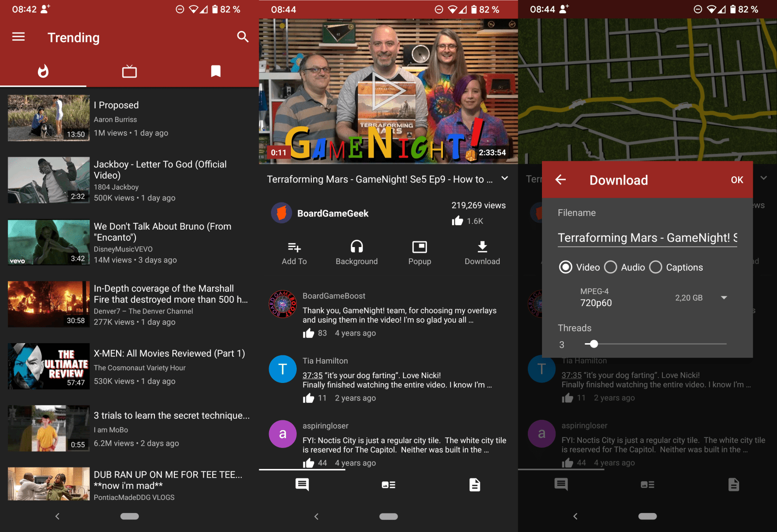Switch to the Bookmarks tab
This screenshot has height=532, width=777.
pos(216,71)
